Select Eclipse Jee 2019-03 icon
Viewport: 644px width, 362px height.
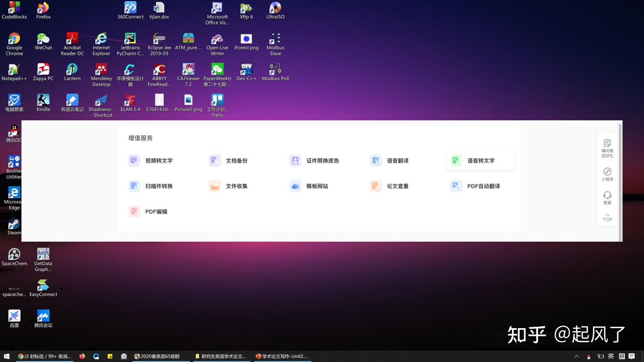[x=159, y=44]
